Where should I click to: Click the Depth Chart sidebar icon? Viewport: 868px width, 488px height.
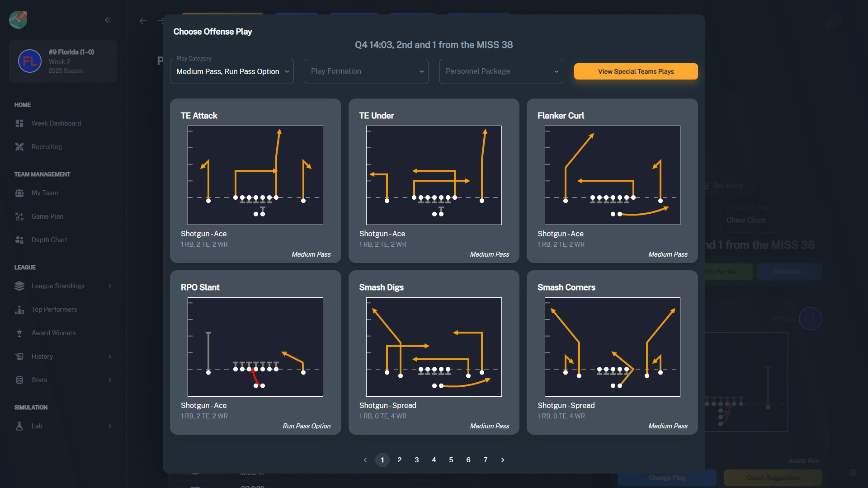20,239
